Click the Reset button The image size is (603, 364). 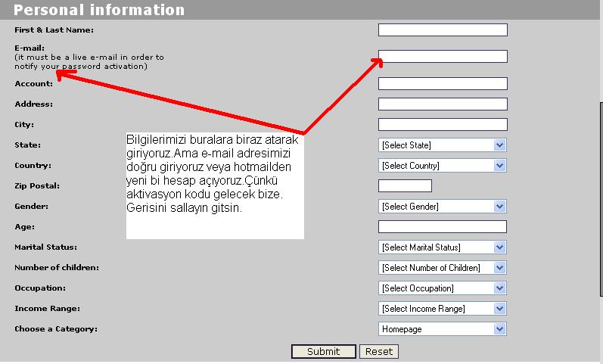379,351
